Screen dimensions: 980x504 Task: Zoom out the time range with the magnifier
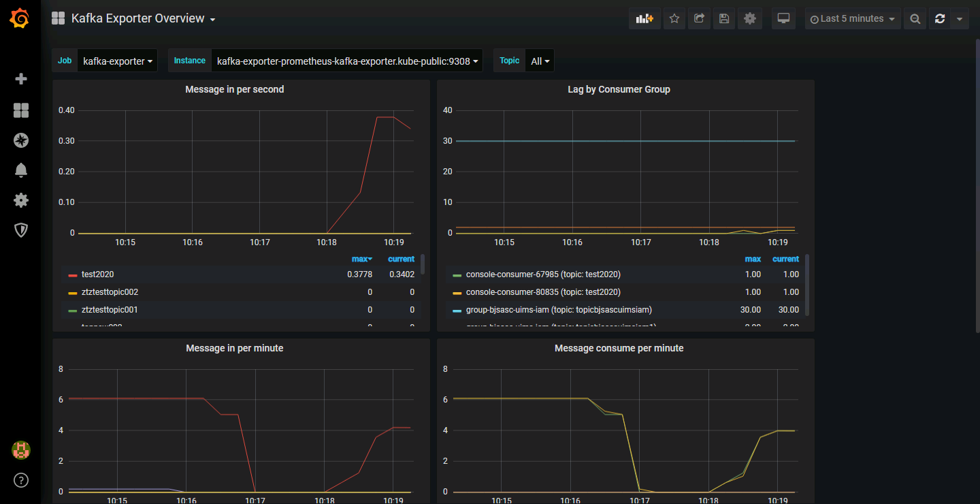click(x=915, y=18)
